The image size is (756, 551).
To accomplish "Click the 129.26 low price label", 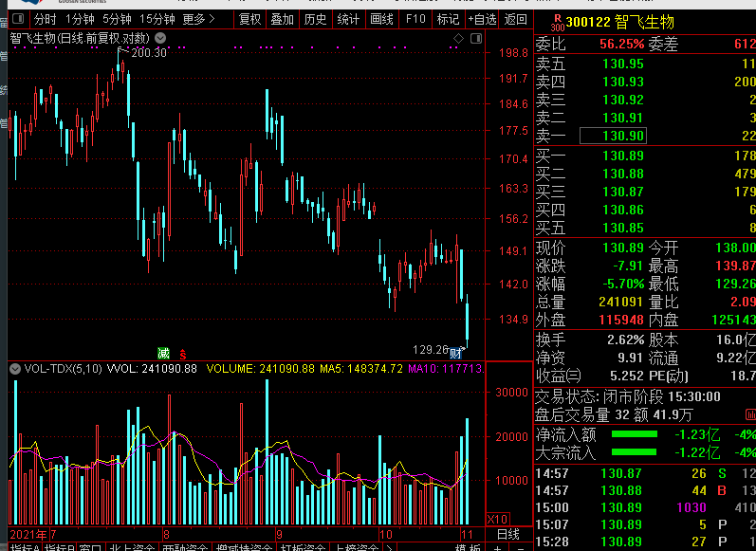I will point(430,350).
